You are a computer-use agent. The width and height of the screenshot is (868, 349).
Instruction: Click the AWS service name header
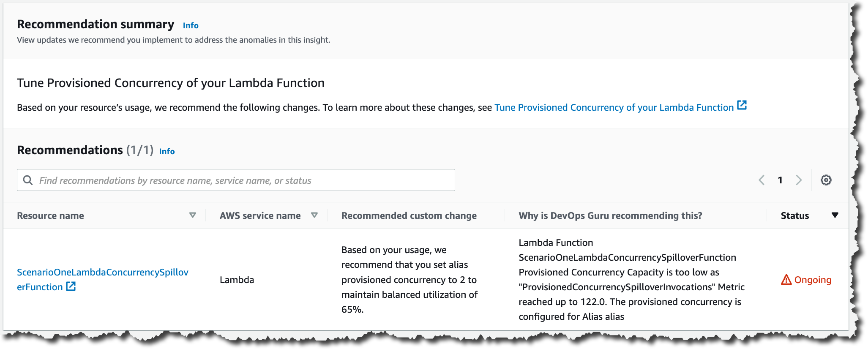260,215
